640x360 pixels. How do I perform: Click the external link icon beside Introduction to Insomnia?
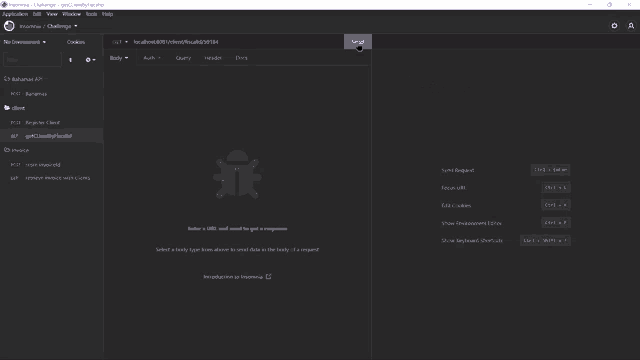tap(269, 277)
